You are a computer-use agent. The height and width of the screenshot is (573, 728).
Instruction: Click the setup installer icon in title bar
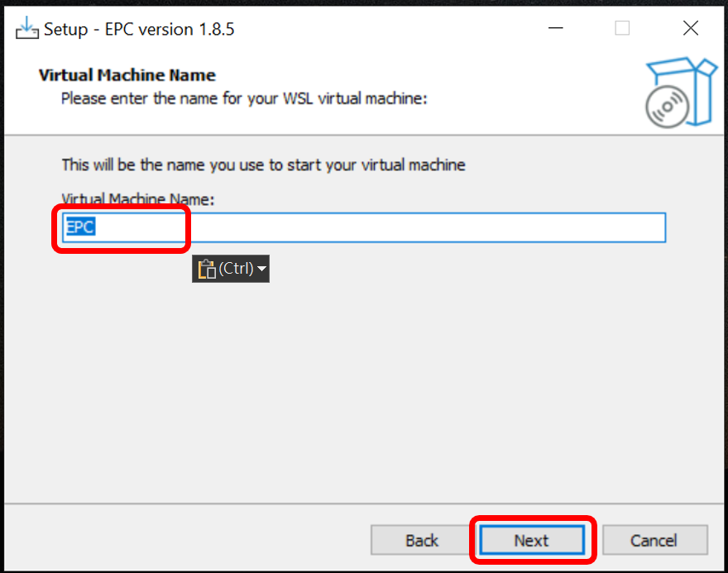27,29
